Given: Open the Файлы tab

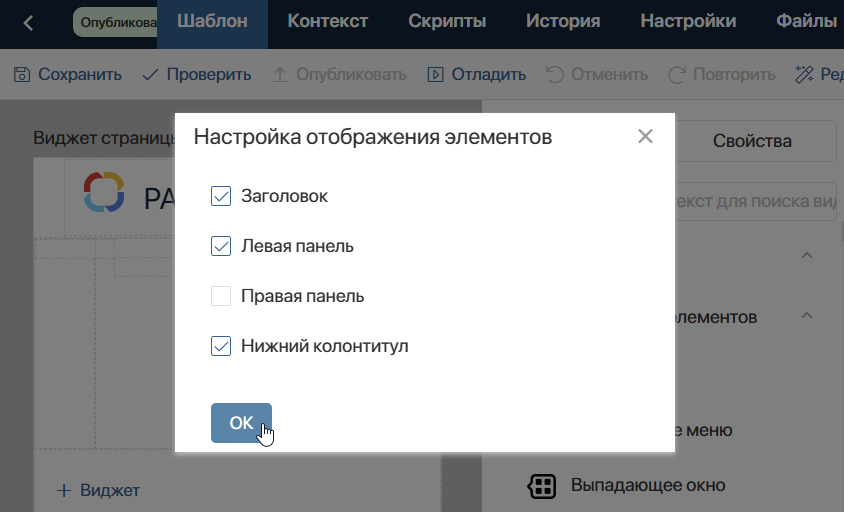Looking at the screenshot, I should 806,21.
